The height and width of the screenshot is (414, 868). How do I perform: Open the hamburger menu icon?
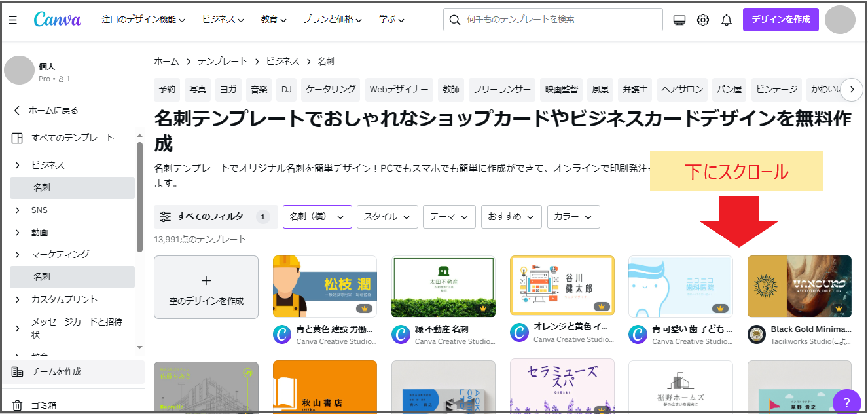tap(13, 20)
